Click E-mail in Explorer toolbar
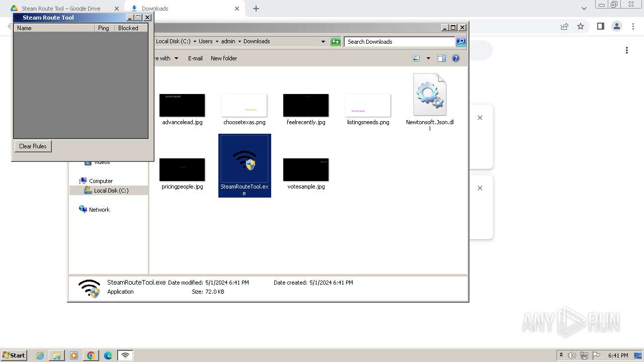The height and width of the screenshot is (362, 644). click(x=195, y=58)
